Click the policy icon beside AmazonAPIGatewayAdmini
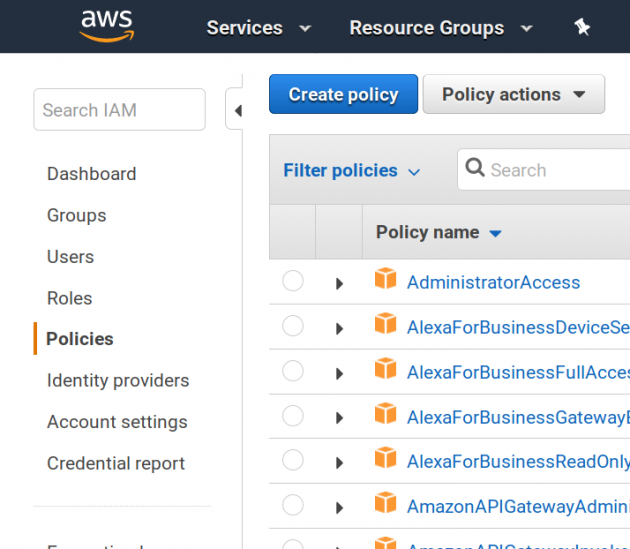 385,503
